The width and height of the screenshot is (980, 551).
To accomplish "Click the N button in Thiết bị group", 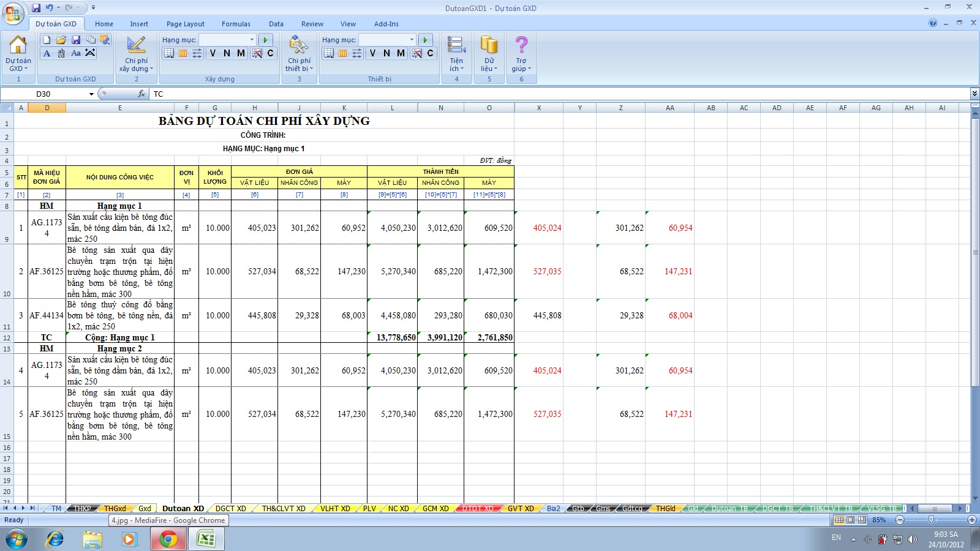I will 386,53.
